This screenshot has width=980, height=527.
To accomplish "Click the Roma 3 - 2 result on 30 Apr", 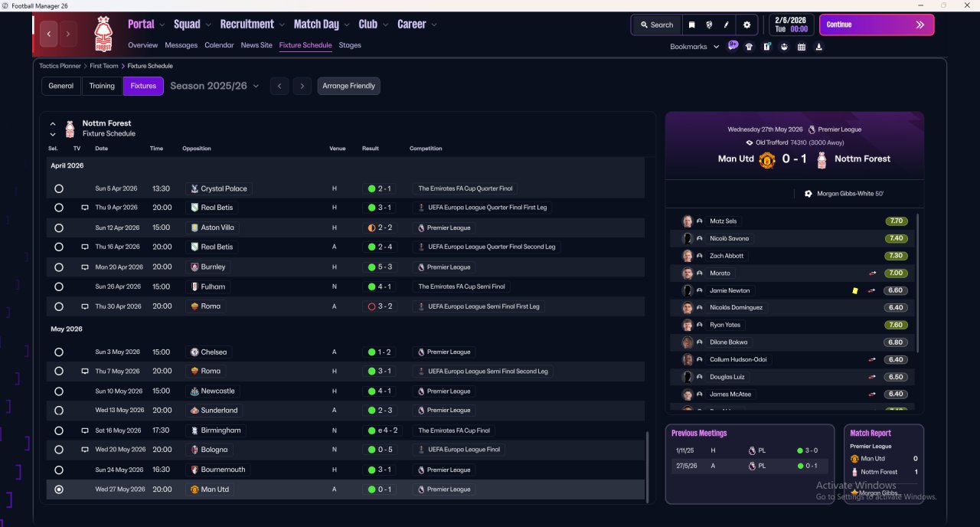I will (378, 306).
